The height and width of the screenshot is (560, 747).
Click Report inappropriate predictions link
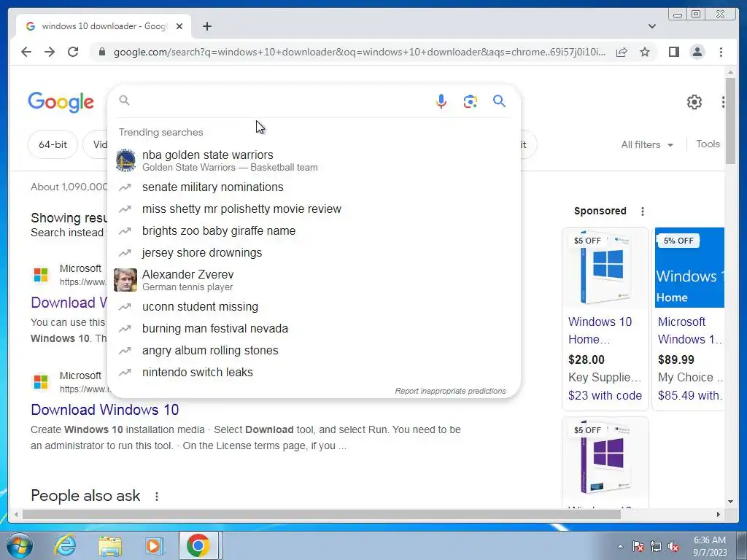pos(450,391)
